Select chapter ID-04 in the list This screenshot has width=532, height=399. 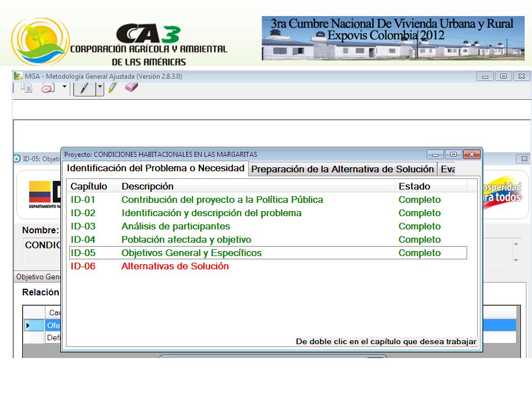83,239
